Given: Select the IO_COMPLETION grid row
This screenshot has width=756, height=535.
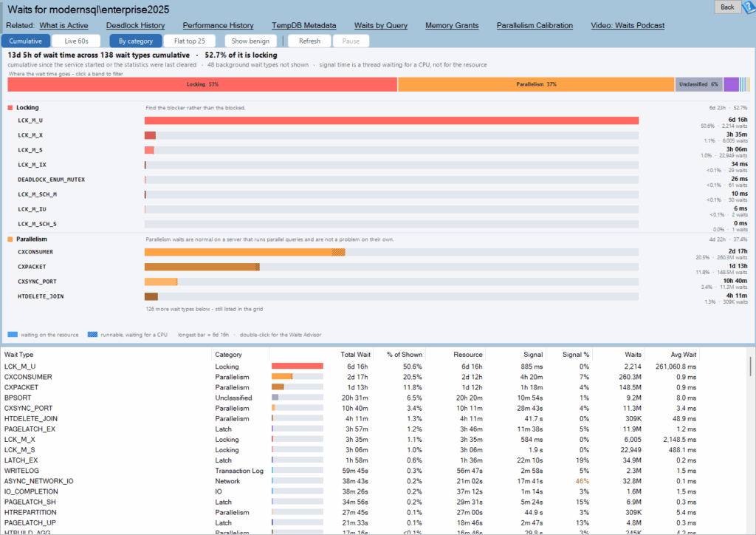Looking at the screenshot, I should 351,491.
